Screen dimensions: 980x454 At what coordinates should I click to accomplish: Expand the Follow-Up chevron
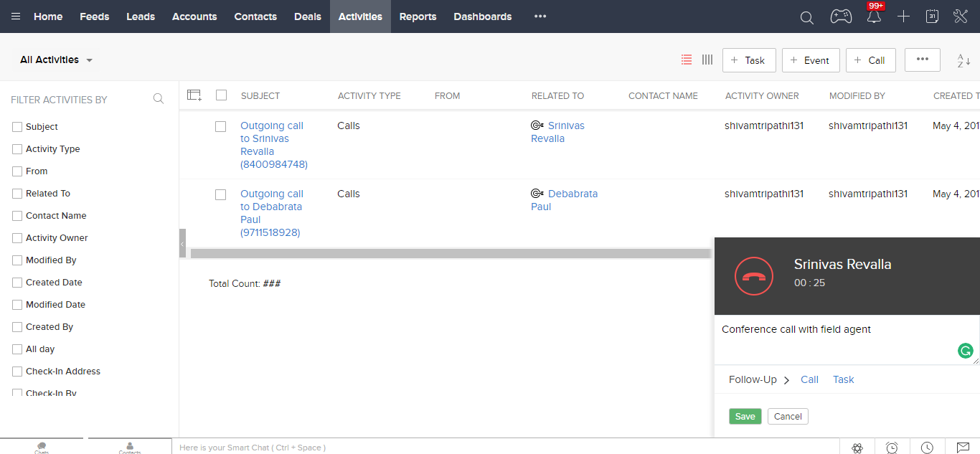tap(786, 380)
